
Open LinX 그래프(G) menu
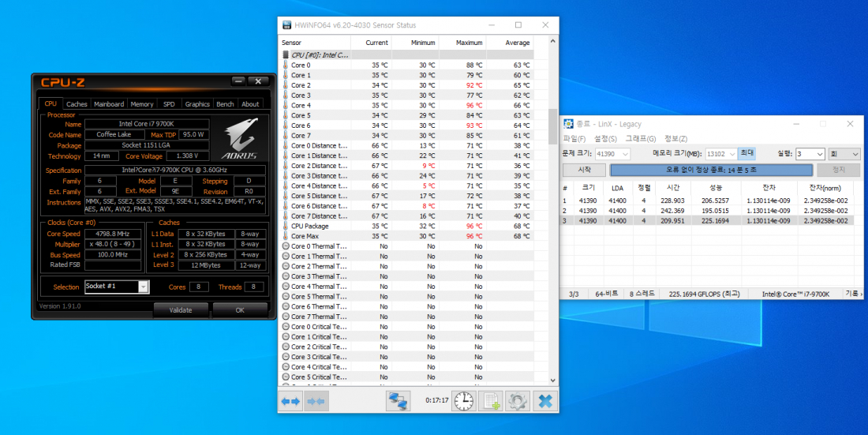641,138
